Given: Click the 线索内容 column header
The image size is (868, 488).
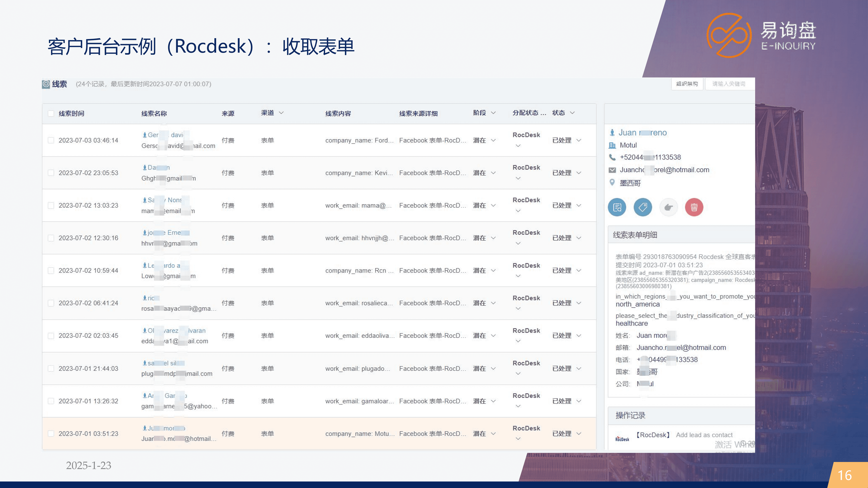Looking at the screenshot, I should click(338, 113).
